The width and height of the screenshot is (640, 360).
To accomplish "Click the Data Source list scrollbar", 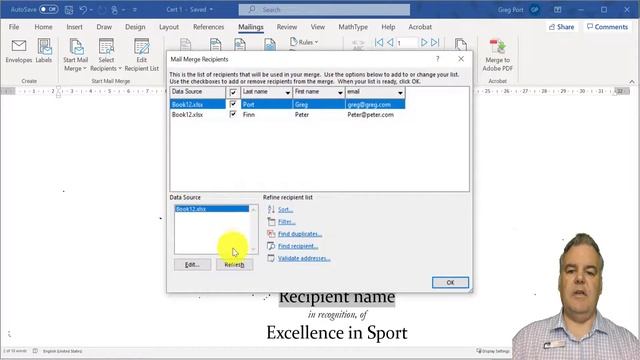I will [253, 229].
